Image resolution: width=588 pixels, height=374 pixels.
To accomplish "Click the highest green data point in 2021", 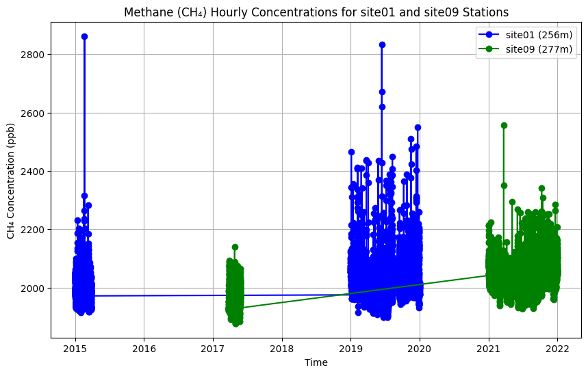I will 504,125.
